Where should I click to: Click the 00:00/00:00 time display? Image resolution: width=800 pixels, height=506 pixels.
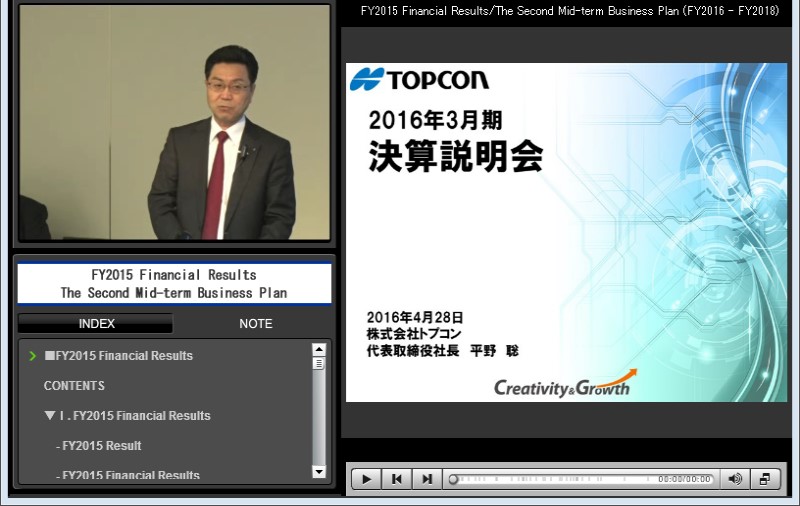coord(684,479)
